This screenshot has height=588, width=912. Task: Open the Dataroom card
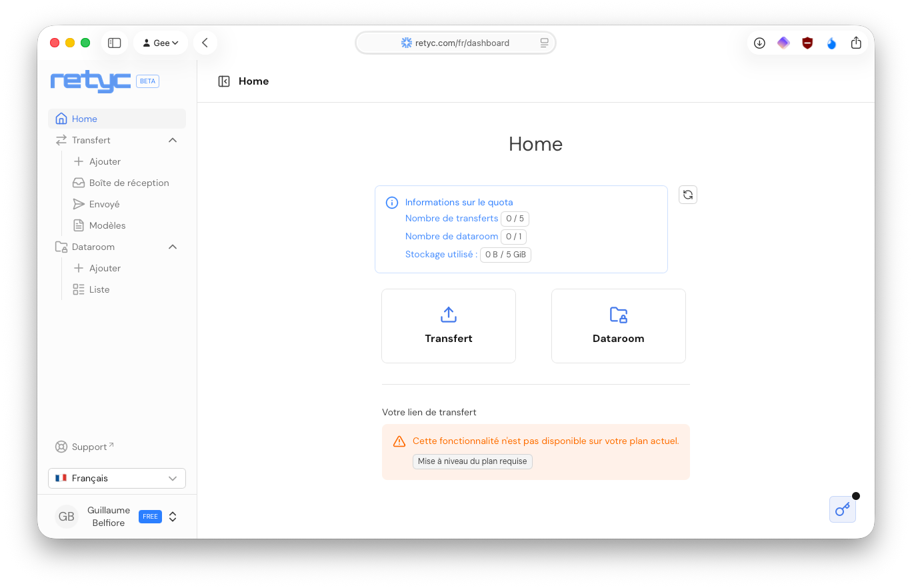(x=619, y=326)
